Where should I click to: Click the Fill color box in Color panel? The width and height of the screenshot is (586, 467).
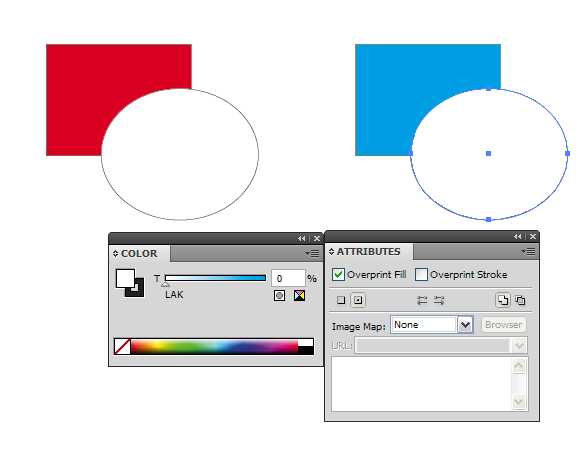125,278
